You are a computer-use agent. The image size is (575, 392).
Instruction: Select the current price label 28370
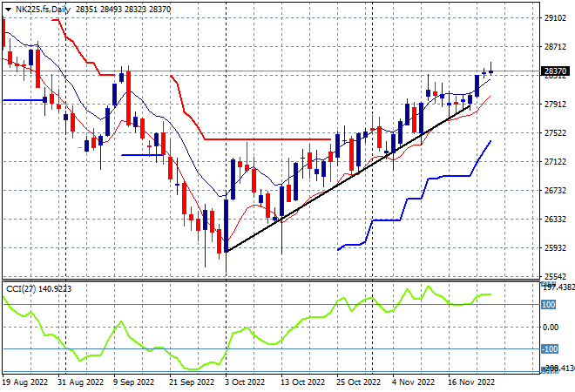tap(555, 71)
